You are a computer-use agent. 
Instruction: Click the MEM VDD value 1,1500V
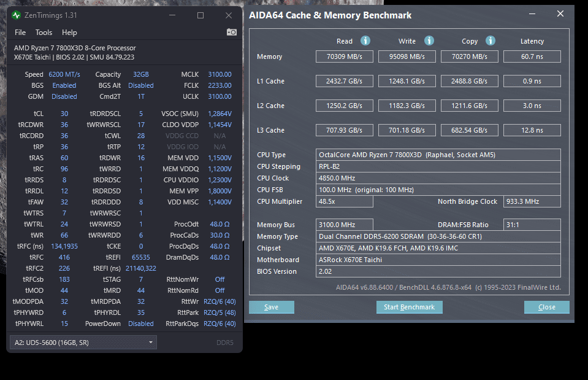220,158
